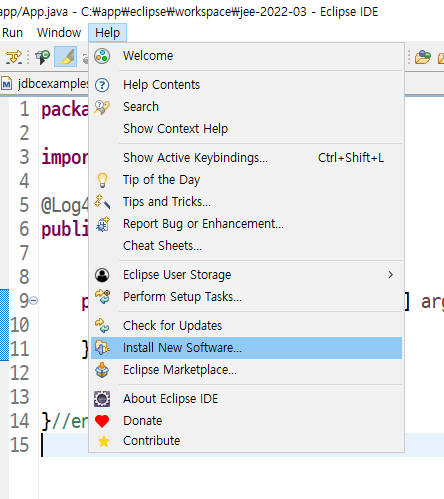Image resolution: width=444 pixels, height=499 pixels.
Task: Click the 'Tips and Tricks...' label
Action: click(x=167, y=202)
